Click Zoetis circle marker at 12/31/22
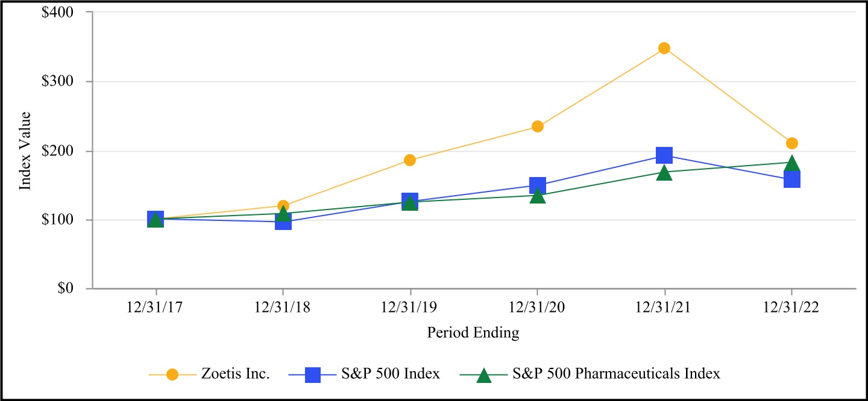Image resolution: width=868 pixels, height=401 pixels. [792, 143]
